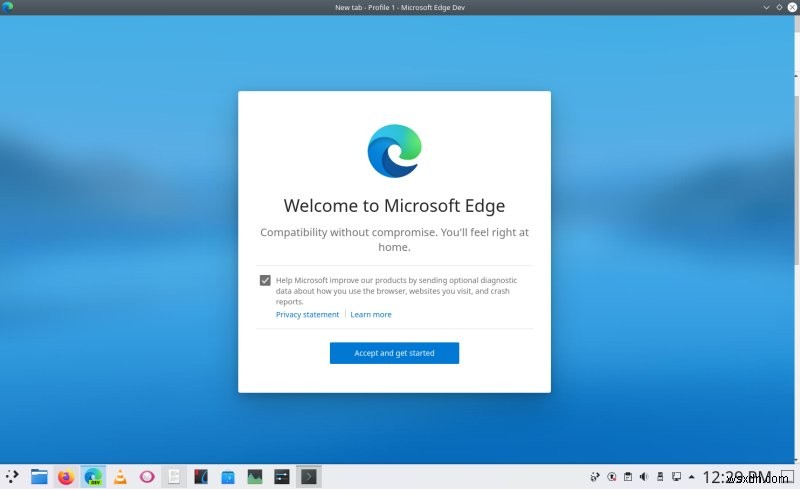800x489 pixels.
Task: Open the blue software store bag icon
Action: click(x=228, y=477)
